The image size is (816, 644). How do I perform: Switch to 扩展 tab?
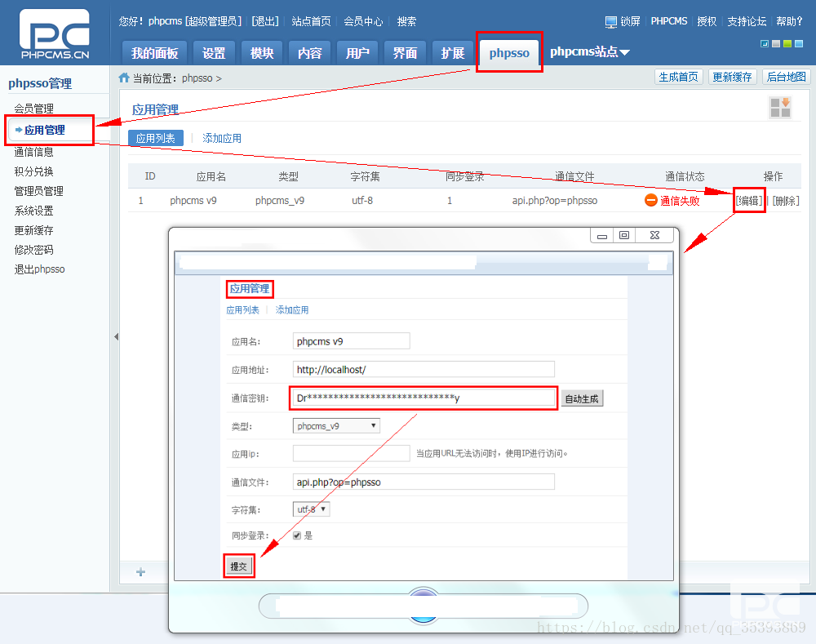click(453, 52)
